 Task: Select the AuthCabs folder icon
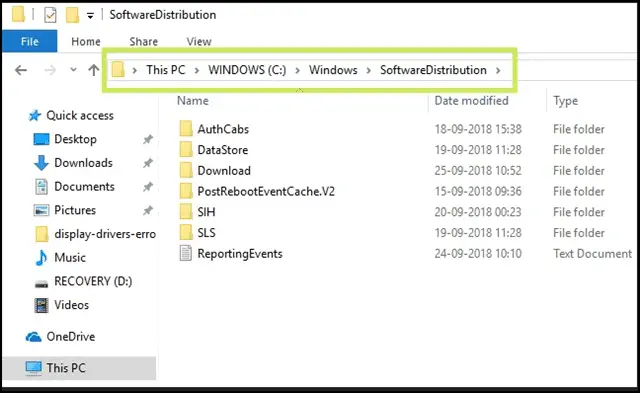[186, 129]
